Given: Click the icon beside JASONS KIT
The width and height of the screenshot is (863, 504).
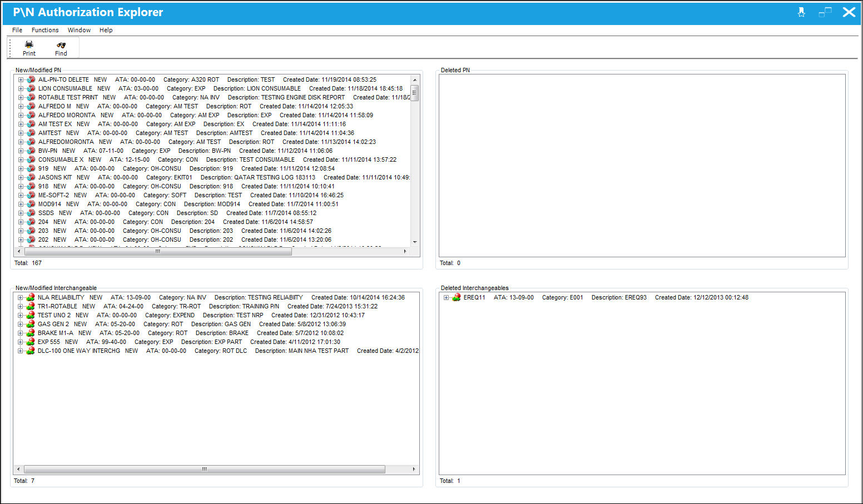Looking at the screenshot, I should [31, 177].
